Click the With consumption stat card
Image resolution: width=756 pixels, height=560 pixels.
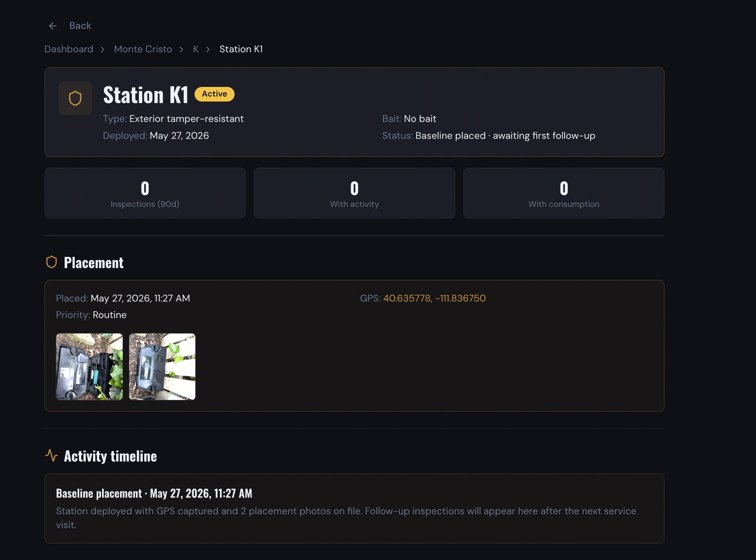coord(563,193)
